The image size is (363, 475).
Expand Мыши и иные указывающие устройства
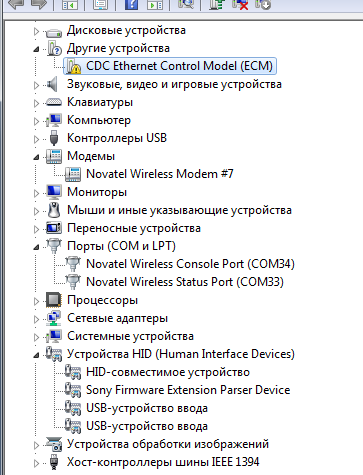[36, 211]
